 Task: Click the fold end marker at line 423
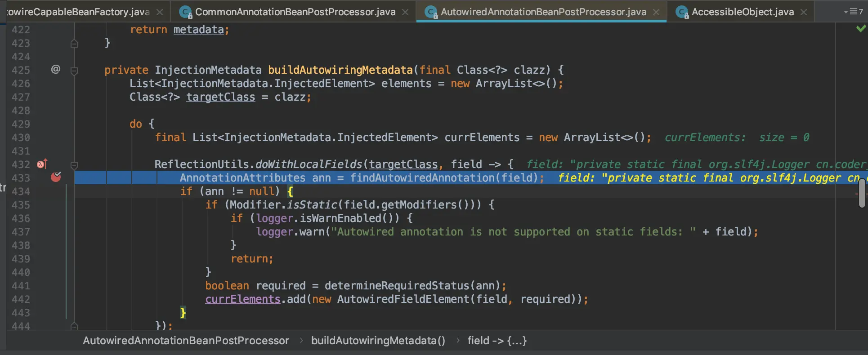click(74, 43)
